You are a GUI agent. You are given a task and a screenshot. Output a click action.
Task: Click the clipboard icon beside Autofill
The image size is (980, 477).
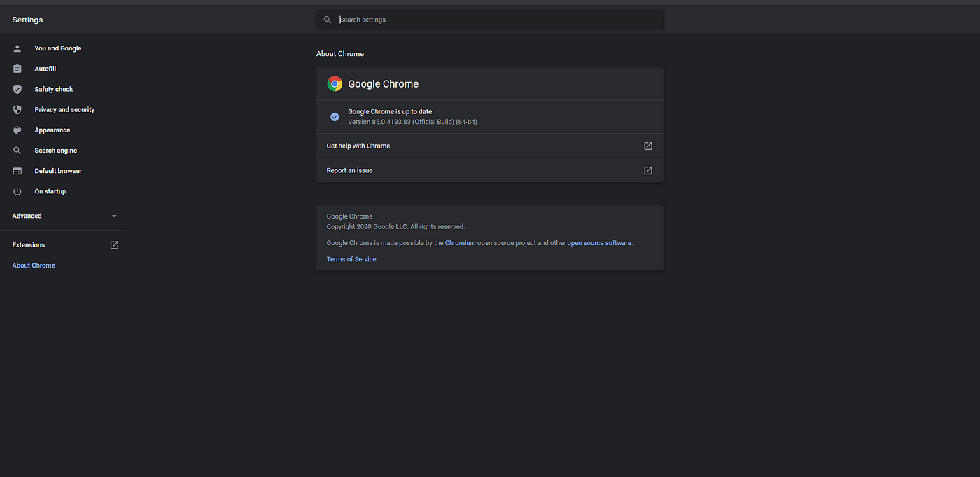point(17,69)
